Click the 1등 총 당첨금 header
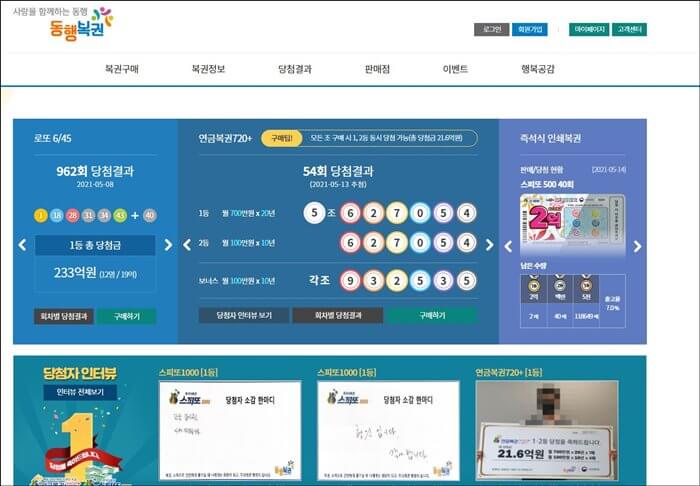 pos(95,245)
